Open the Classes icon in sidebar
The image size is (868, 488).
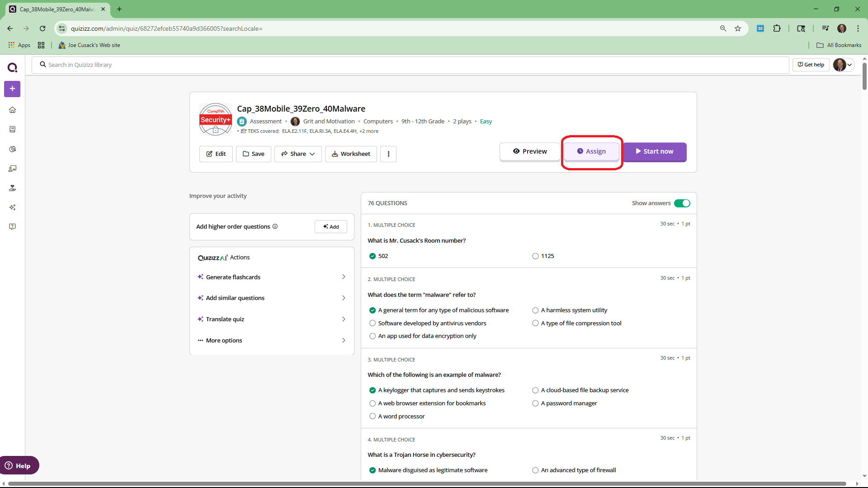12,169
